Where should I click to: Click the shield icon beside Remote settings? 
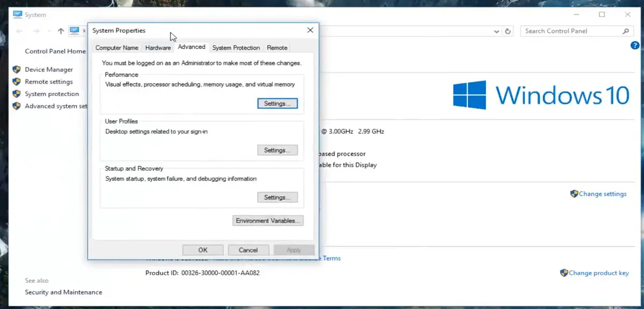coord(17,82)
